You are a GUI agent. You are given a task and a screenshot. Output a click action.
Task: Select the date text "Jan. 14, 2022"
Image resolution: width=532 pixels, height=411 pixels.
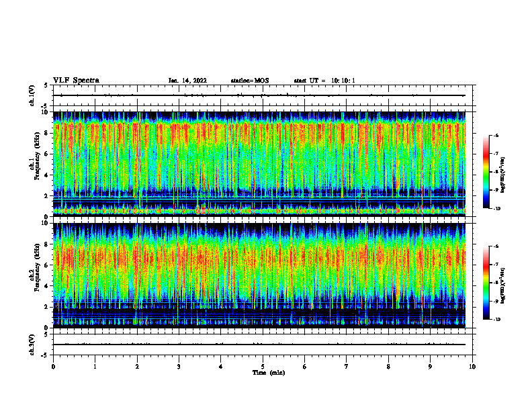tap(187, 81)
